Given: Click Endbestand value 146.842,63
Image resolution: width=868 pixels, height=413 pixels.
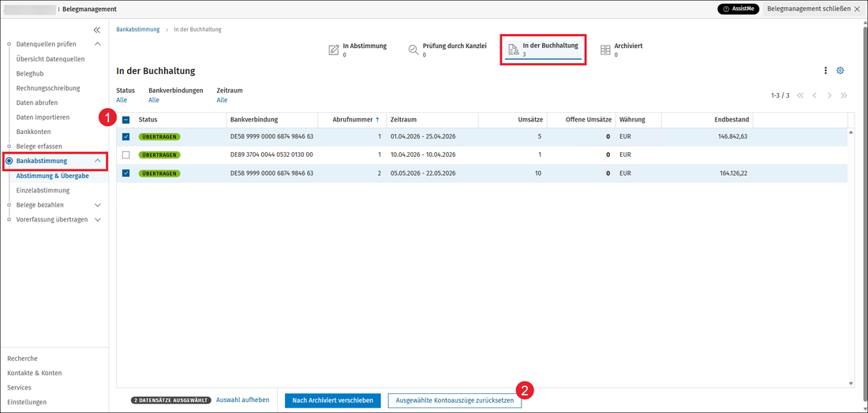Looking at the screenshot, I should (733, 136).
